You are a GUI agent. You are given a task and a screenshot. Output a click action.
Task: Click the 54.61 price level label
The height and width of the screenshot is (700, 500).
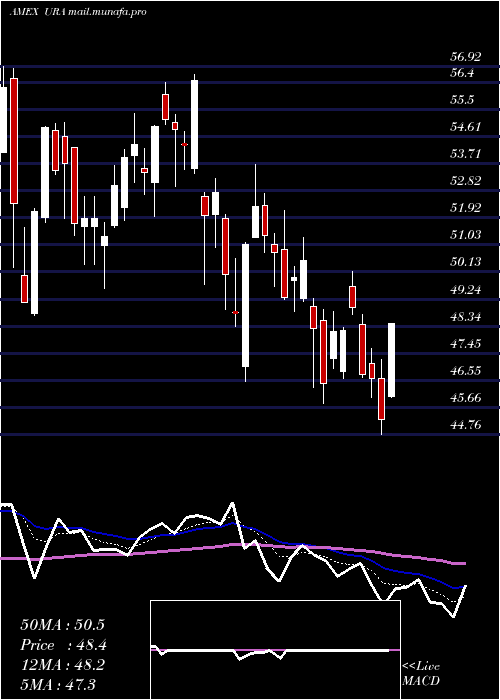click(x=466, y=127)
